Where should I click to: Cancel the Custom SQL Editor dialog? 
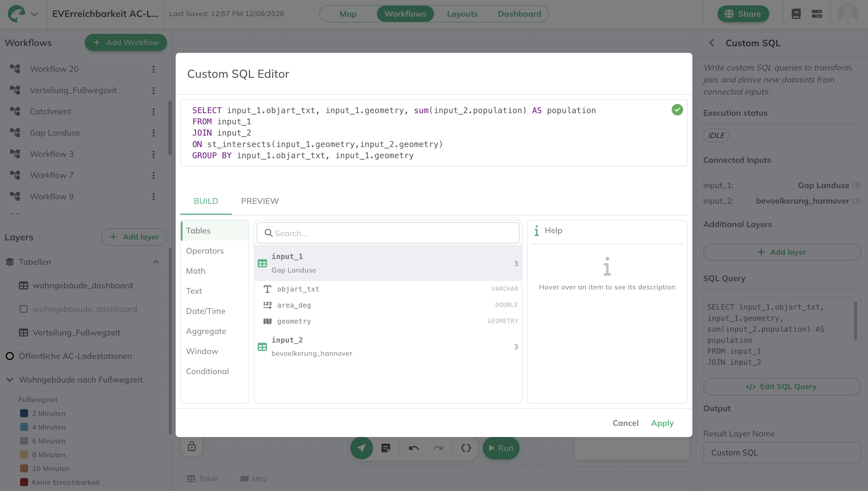point(625,423)
